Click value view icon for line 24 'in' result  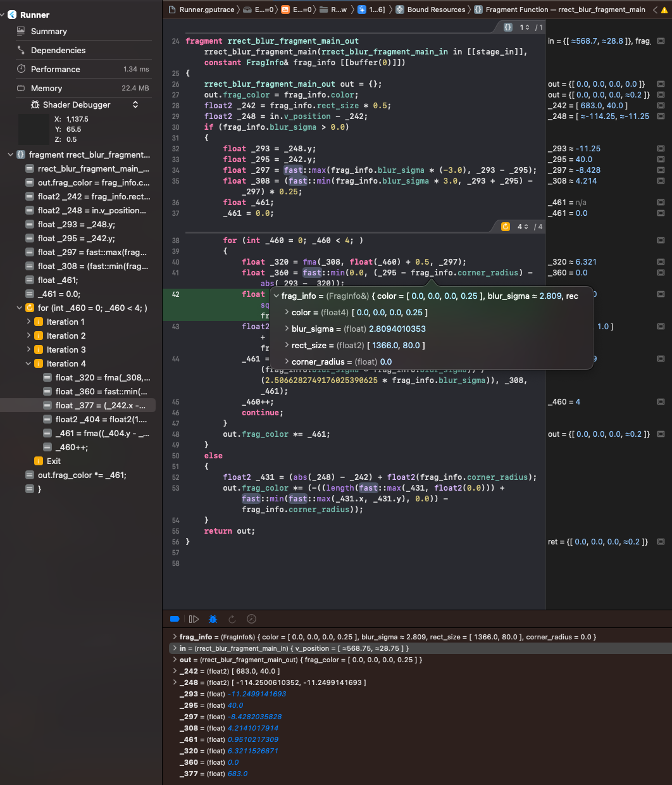point(661,41)
